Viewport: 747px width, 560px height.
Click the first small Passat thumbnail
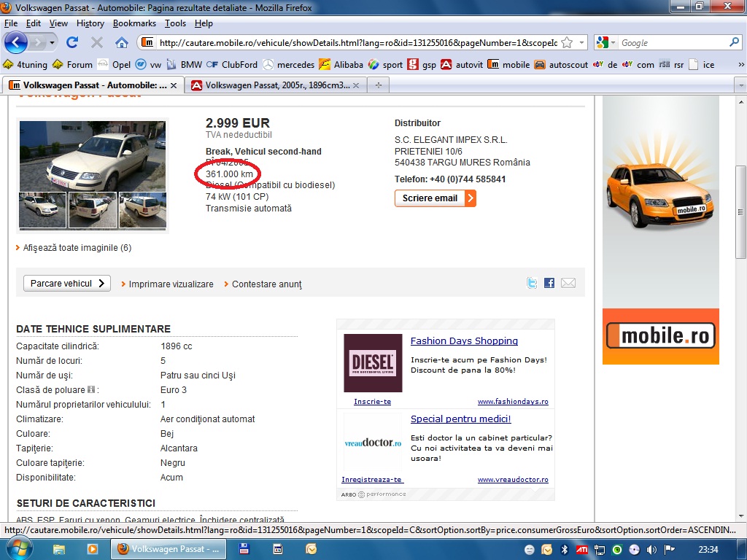pyautogui.click(x=42, y=210)
